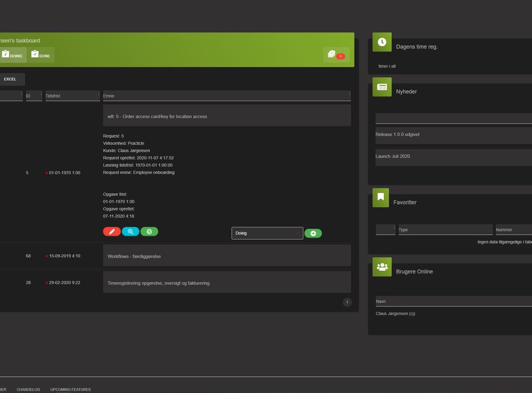Viewport: 532px width, 393px height.
Task: Click the green clock time registration button
Action: tap(149, 232)
